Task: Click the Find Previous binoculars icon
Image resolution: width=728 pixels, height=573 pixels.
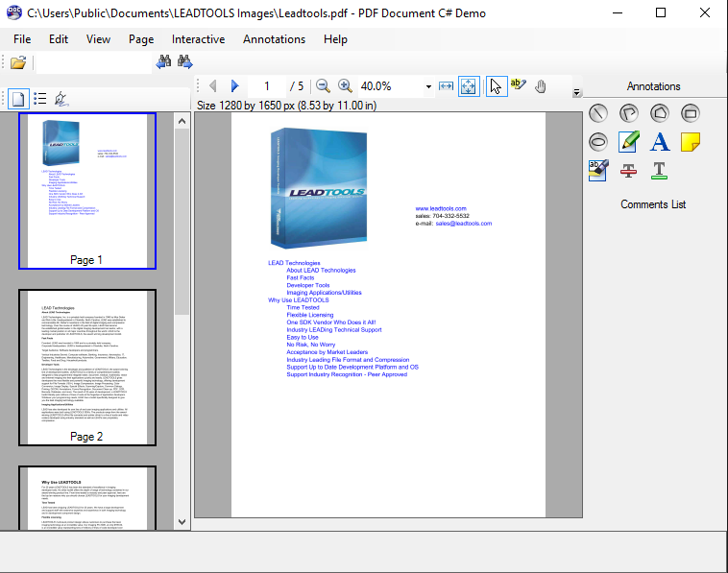Action: (x=163, y=61)
